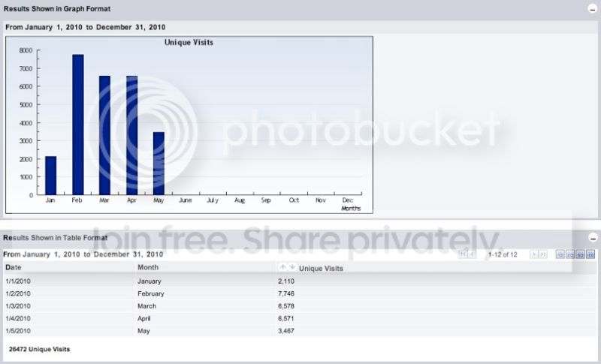Select the May bar in the chart

coord(159,164)
